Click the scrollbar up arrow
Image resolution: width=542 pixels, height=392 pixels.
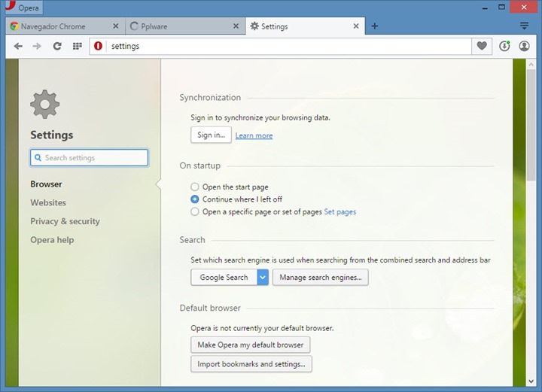(x=531, y=64)
